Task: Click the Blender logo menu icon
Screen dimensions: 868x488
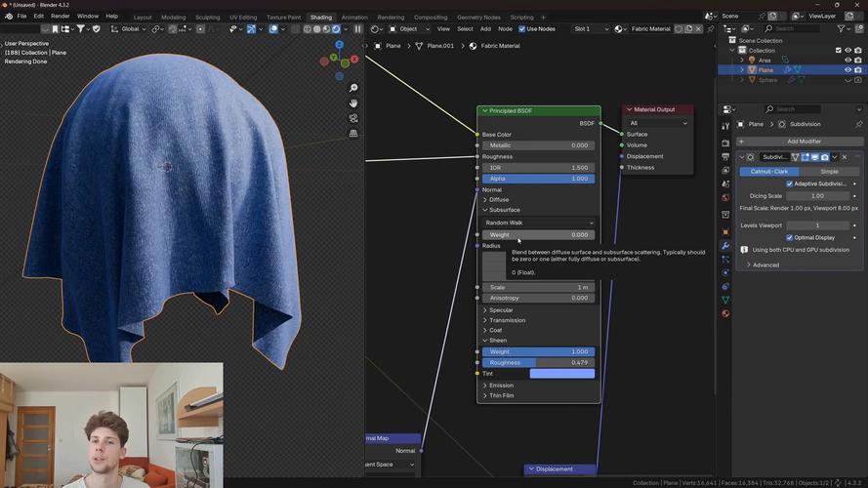Action: point(9,16)
